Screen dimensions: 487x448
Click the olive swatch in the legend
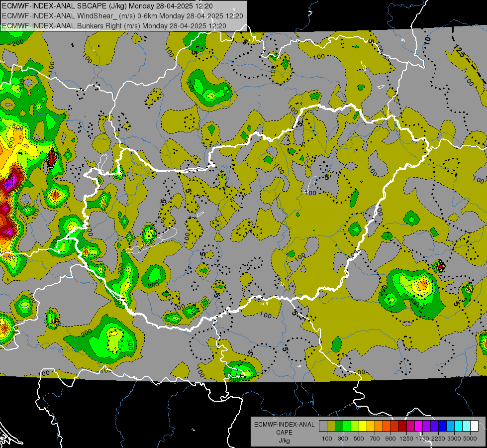click(331, 426)
